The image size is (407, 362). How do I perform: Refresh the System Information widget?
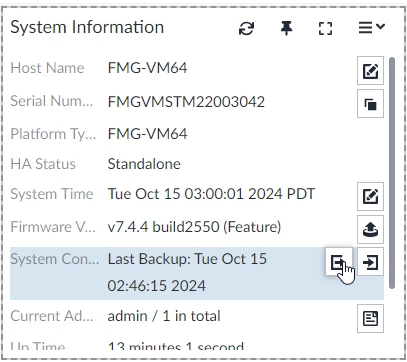tap(246, 28)
